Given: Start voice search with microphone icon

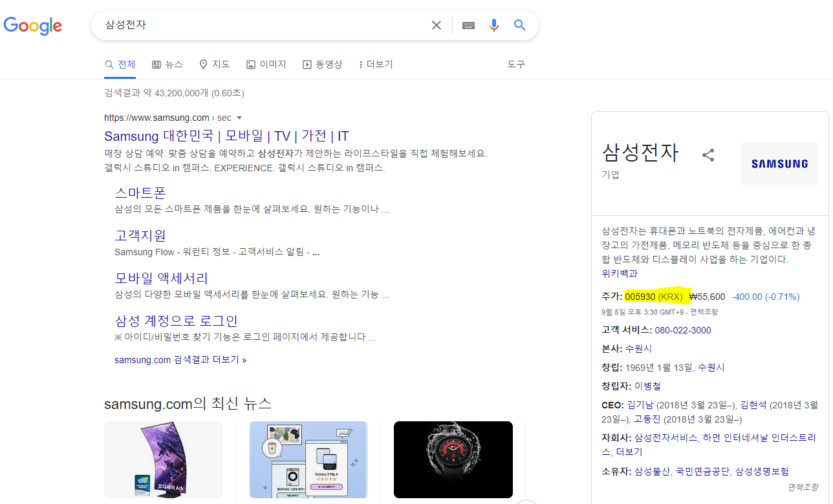Looking at the screenshot, I should coord(494,25).
